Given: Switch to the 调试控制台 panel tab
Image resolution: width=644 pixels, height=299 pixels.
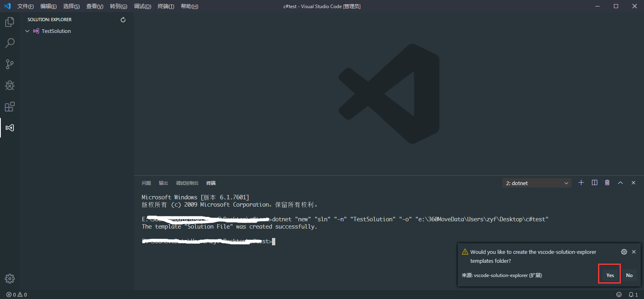Looking at the screenshot, I should [x=187, y=183].
